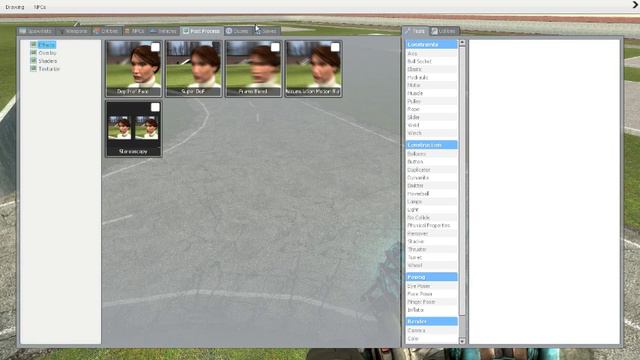640x360 pixels.
Task: Select the Rope tool
Action: click(x=431, y=109)
